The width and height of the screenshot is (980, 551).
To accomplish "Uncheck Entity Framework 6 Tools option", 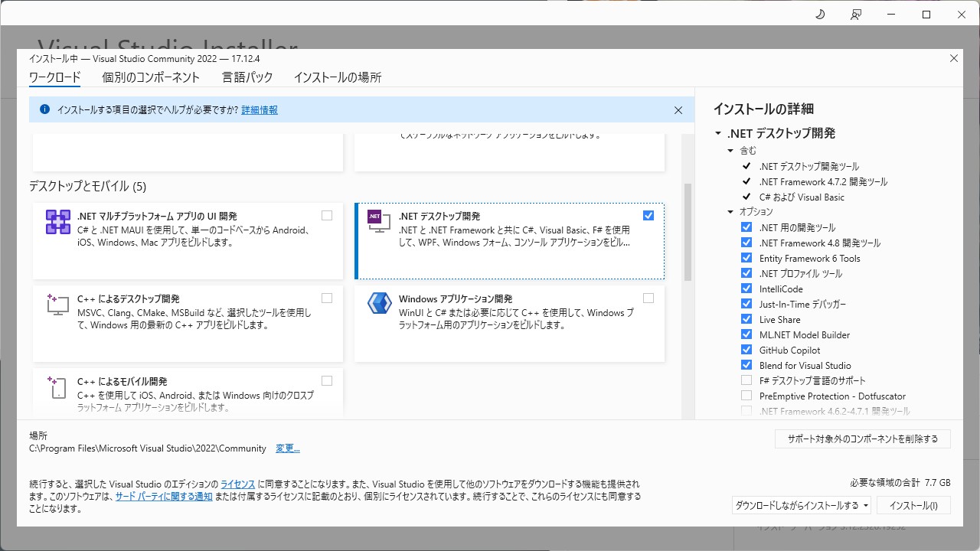I will click(x=746, y=258).
